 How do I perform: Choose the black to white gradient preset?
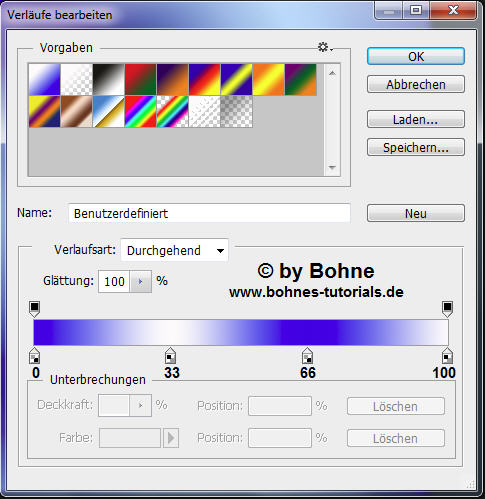click(108, 80)
